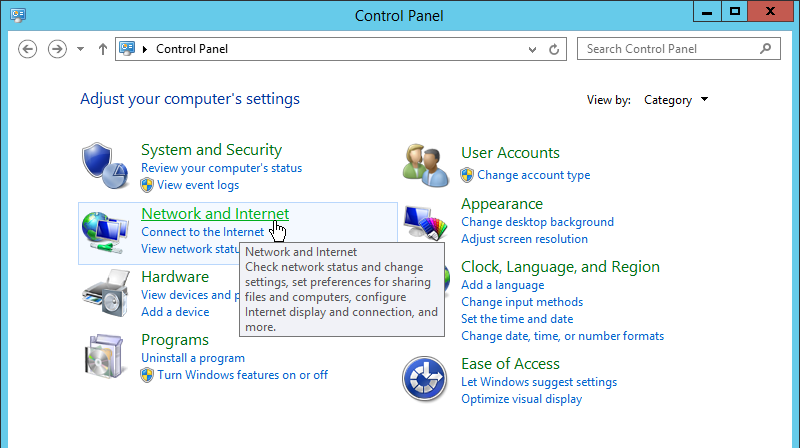This screenshot has height=448, width=800.
Task: Open the User Accounts people icon
Action: (427, 164)
